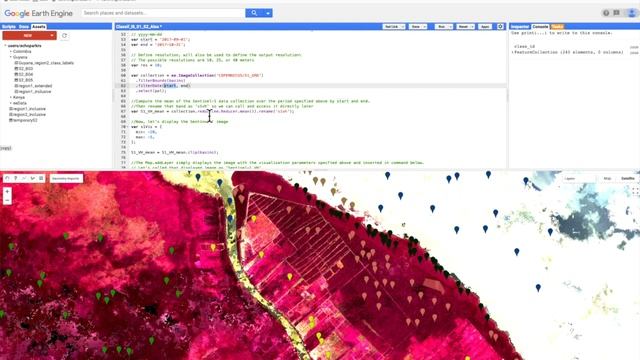This screenshot has height=360, width=640.
Task: Select the hand pan map tool
Action: tap(7, 178)
